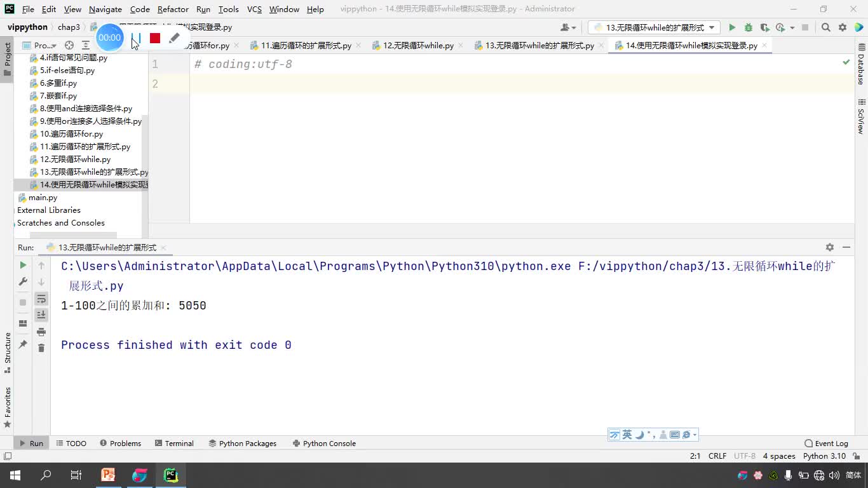Switch to 13.无限循环while的扩展形式.py editor tab
The width and height of the screenshot is (868, 488).
pos(539,45)
